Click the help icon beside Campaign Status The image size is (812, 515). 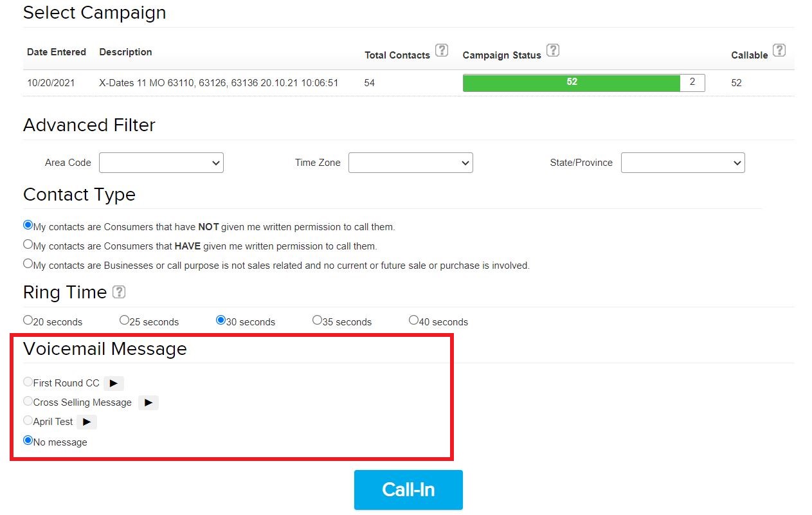click(x=553, y=50)
